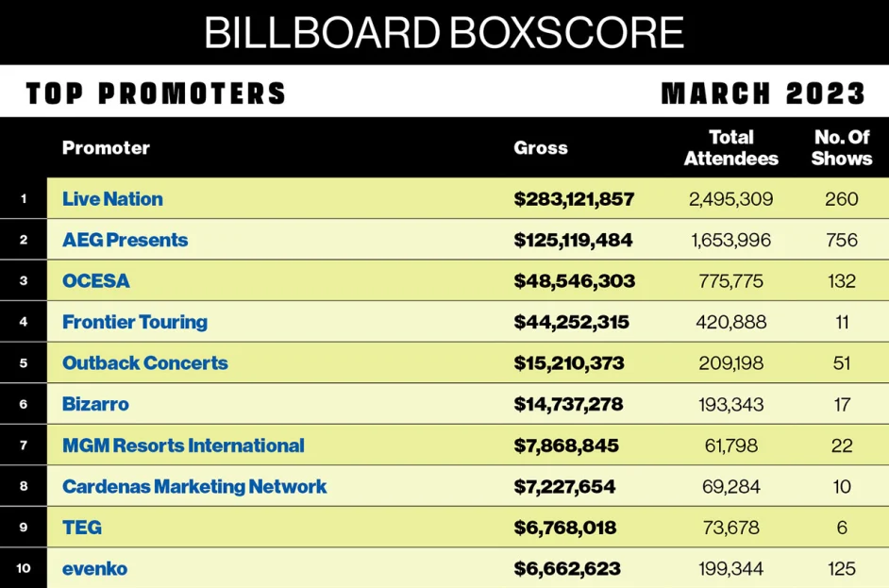Click the Gross column header
Screen dimensions: 889x588
541,148
